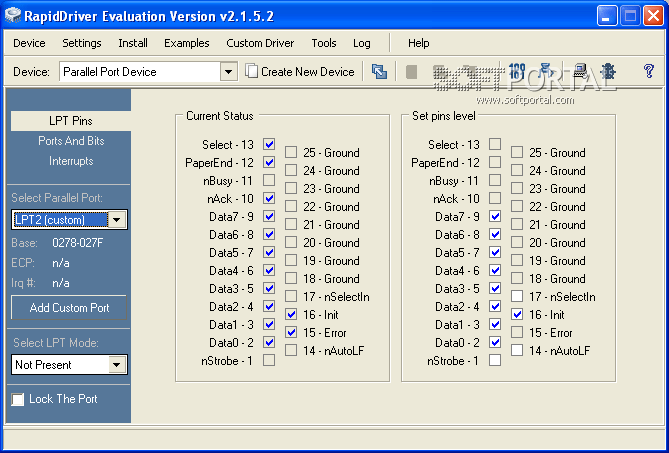Screen dimensions: 669x453
Task: Toggle the Lock The Port checkbox
Action: coord(17,400)
